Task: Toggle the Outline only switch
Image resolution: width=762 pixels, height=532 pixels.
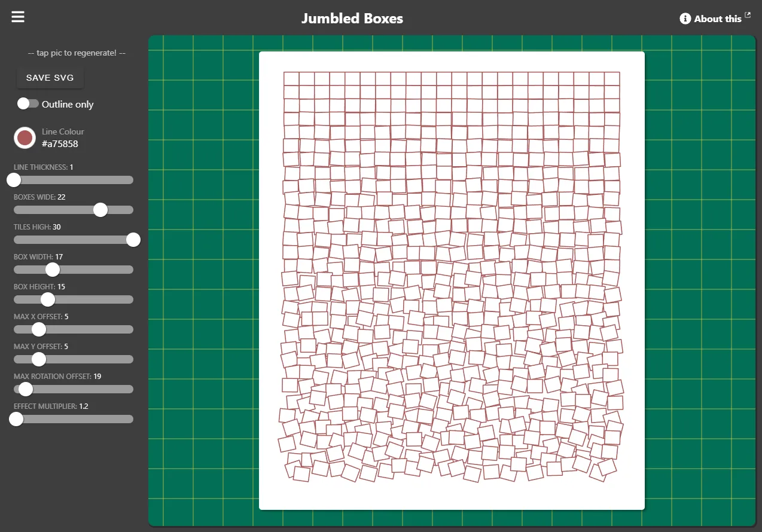Action: click(x=28, y=104)
